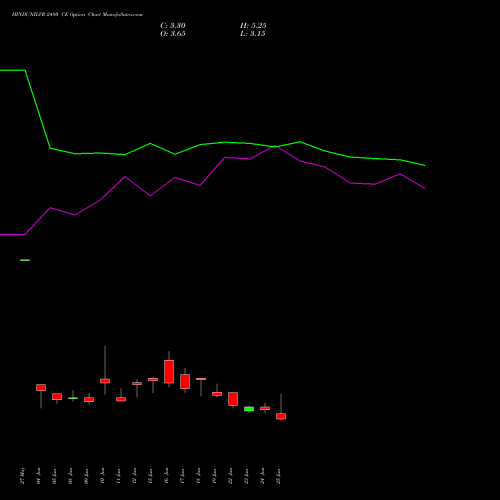
Task: Click the last red candle on 25 Jun
Action: pyautogui.click(x=281, y=416)
